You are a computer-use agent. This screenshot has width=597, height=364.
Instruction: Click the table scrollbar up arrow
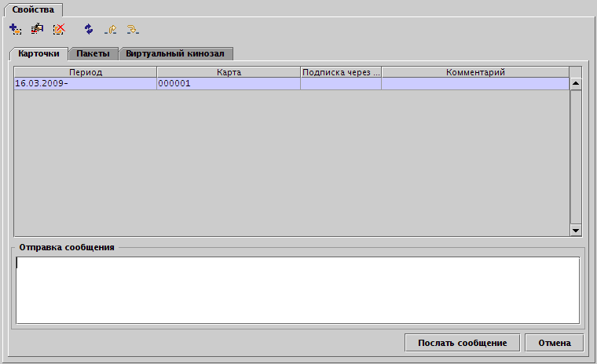(575, 82)
